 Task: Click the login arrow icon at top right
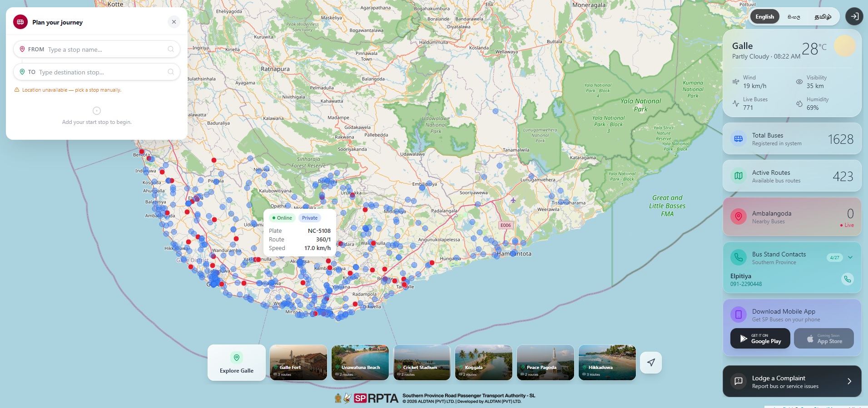[x=854, y=16]
